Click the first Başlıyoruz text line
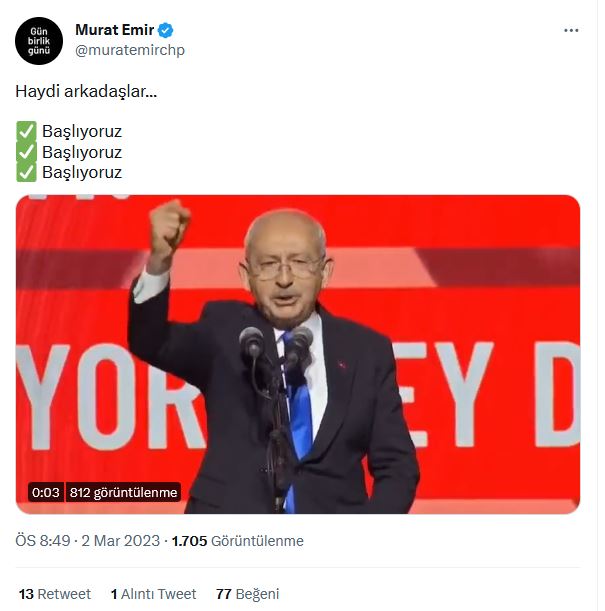Screen dimensions: 605x611 [x=82, y=132]
